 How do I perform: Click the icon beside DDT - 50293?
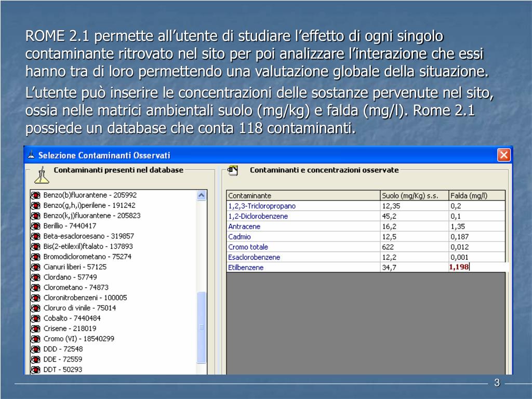(36, 369)
